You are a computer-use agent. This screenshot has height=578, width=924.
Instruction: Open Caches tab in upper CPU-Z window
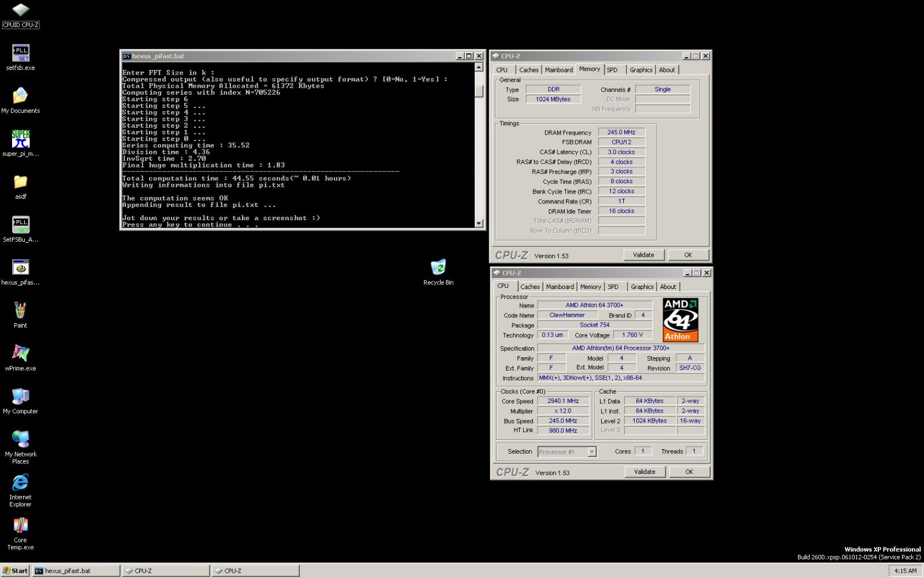coord(528,70)
